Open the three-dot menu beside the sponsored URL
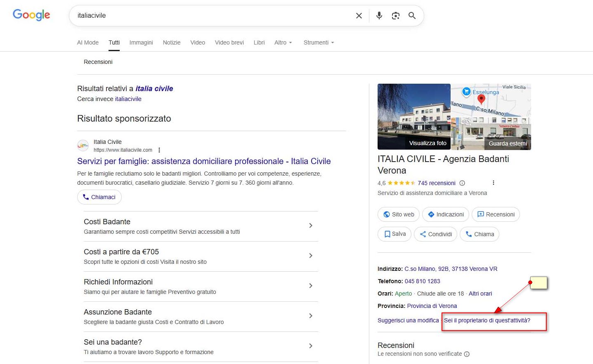 [x=159, y=150]
